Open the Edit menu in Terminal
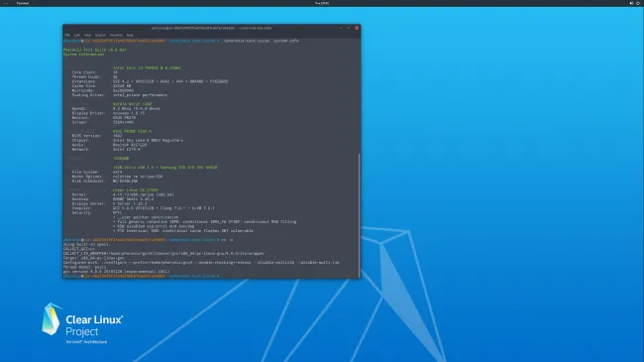This screenshot has height=362, width=644. [77, 35]
